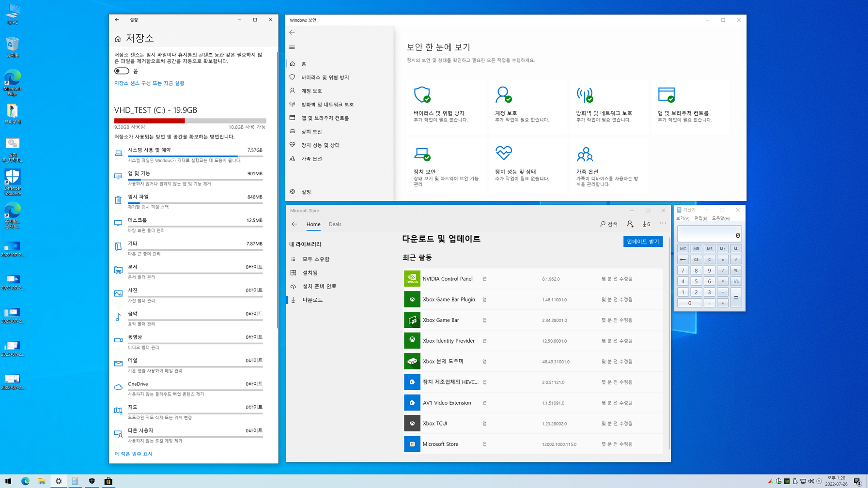868x488 pixels.
Task: Click the 바이러스 및 위협 방지 shield tile icon
Action: 422,95
